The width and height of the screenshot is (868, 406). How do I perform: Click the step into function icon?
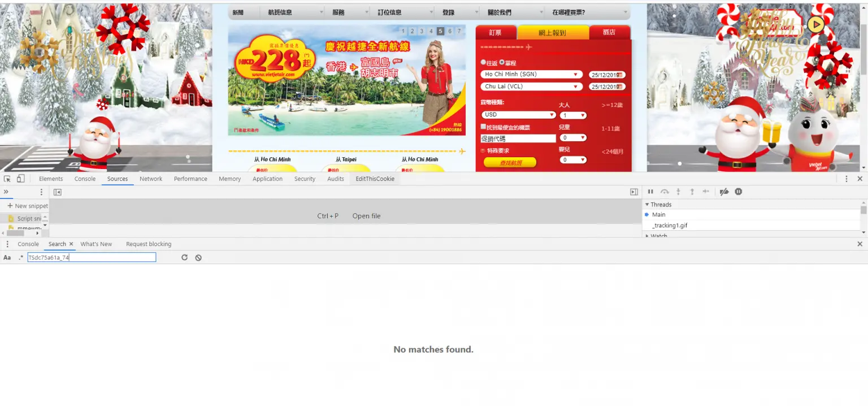point(678,192)
